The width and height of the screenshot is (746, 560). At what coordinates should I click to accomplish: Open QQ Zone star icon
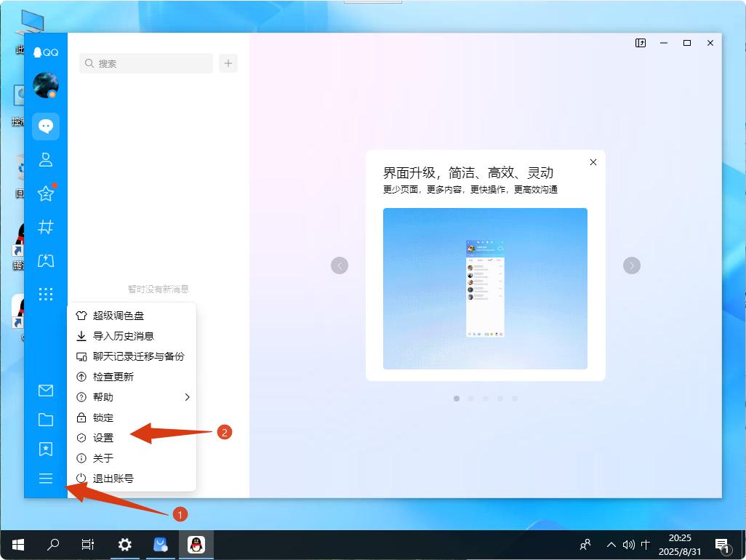pos(46,193)
